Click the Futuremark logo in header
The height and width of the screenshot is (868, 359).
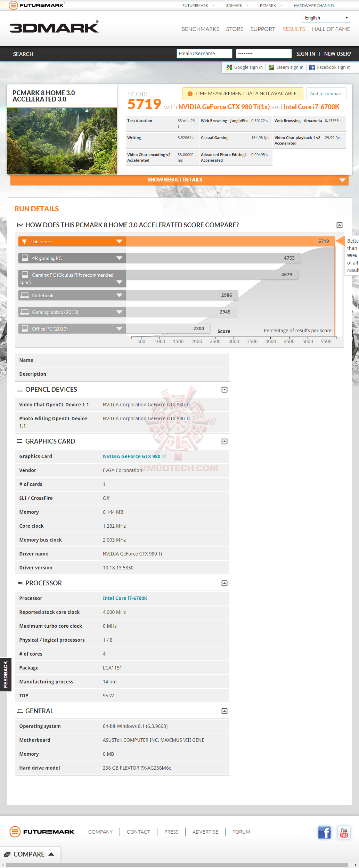(x=36, y=5)
